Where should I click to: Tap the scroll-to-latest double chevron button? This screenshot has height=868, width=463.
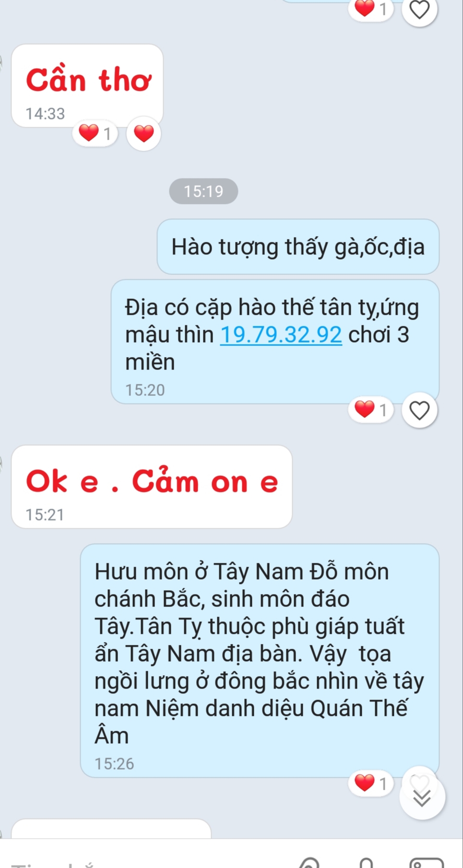[422, 797]
